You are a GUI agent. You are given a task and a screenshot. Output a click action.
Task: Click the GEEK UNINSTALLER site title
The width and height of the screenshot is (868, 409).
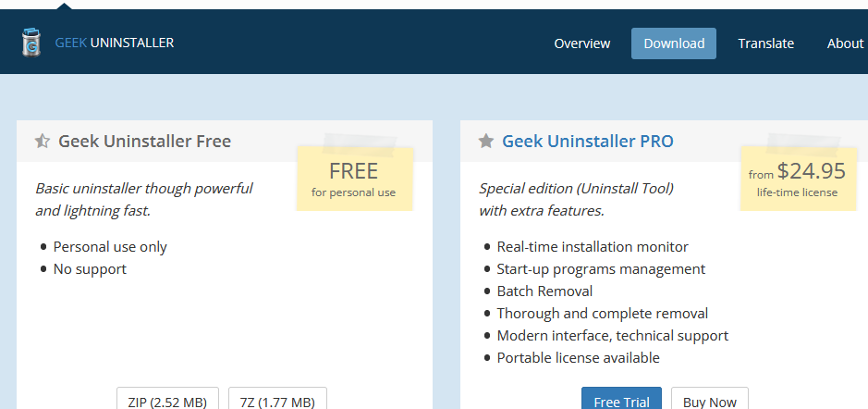[115, 43]
